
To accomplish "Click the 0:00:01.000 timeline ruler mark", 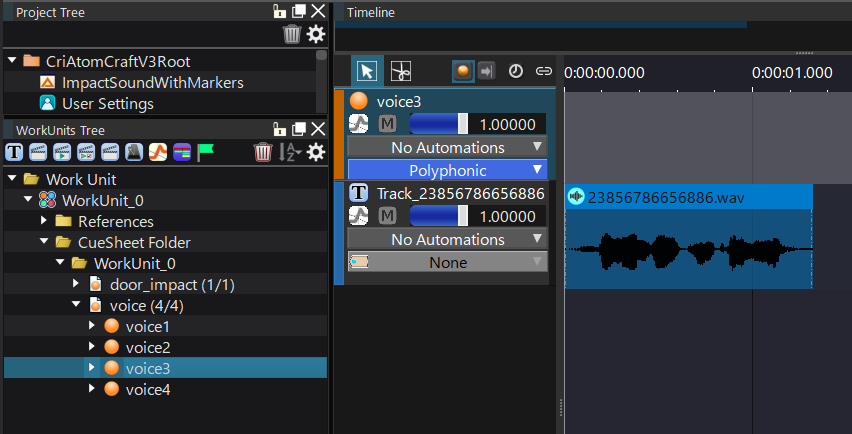I will click(792, 72).
